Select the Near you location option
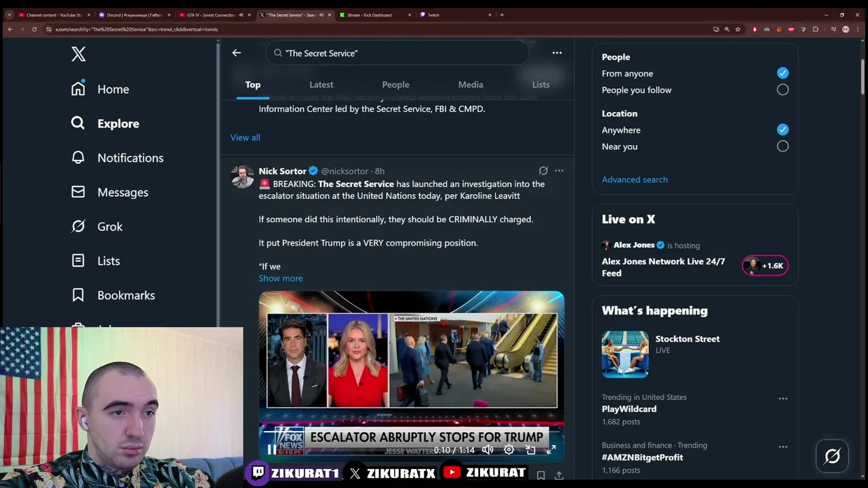Screen dimensions: 868x488 click(783, 146)
